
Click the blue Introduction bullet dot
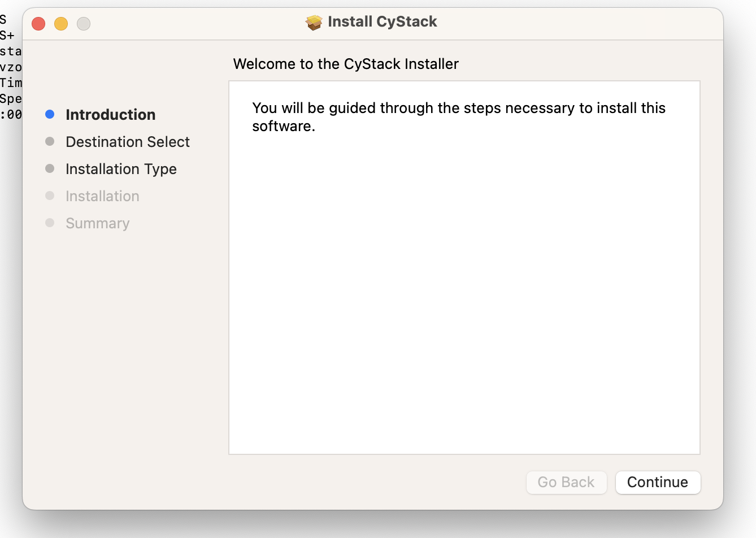pyautogui.click(x=50, y=114)
